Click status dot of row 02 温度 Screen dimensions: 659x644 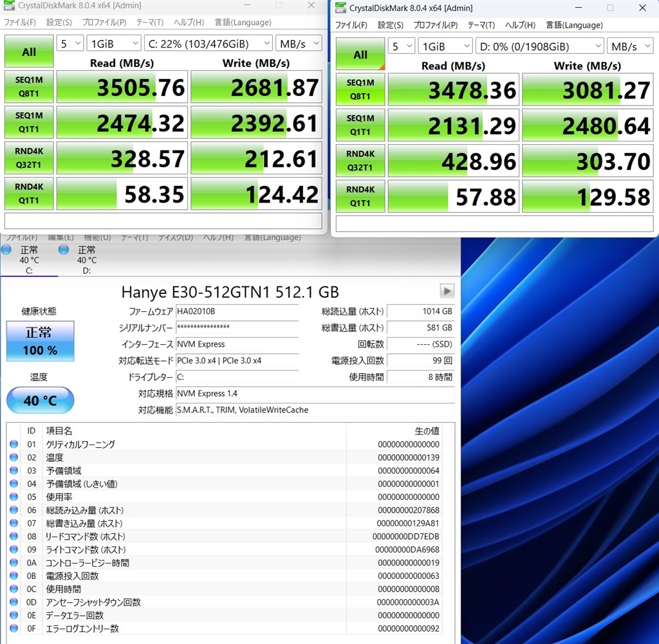pyautogui.click(x=14, y=457)
